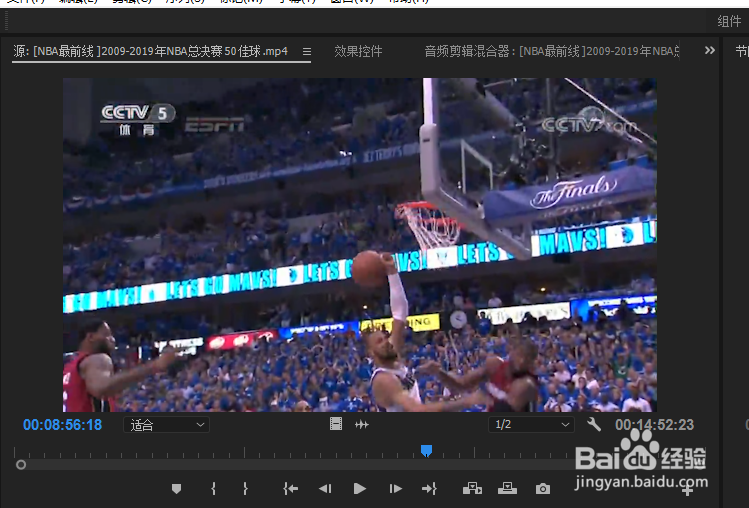Select Drag Video Only filmstrip icon
This screenshot has height=508, width=749.
336,424
